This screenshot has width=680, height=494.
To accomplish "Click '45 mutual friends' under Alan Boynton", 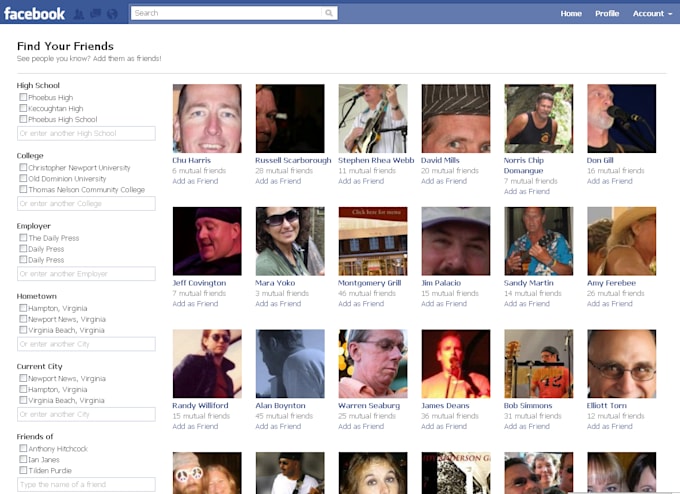I will 284,416.
